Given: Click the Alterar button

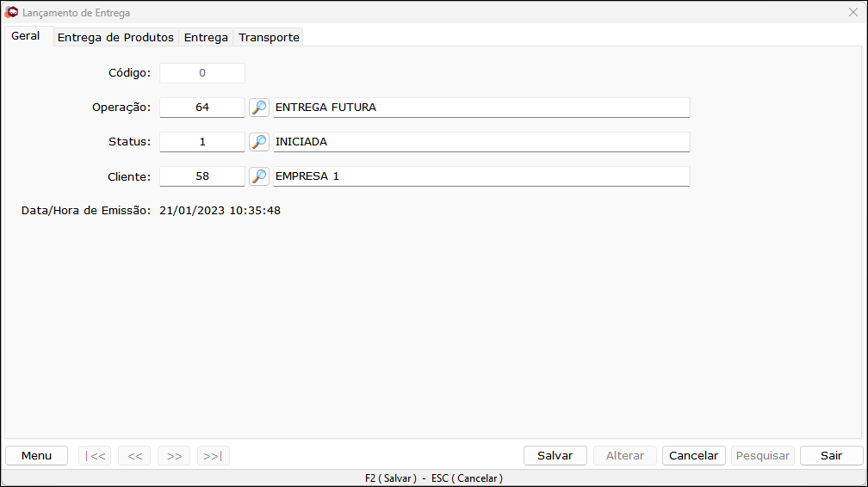Looking at the screenshot, I should pyautogui.click(x=625, y=455).
